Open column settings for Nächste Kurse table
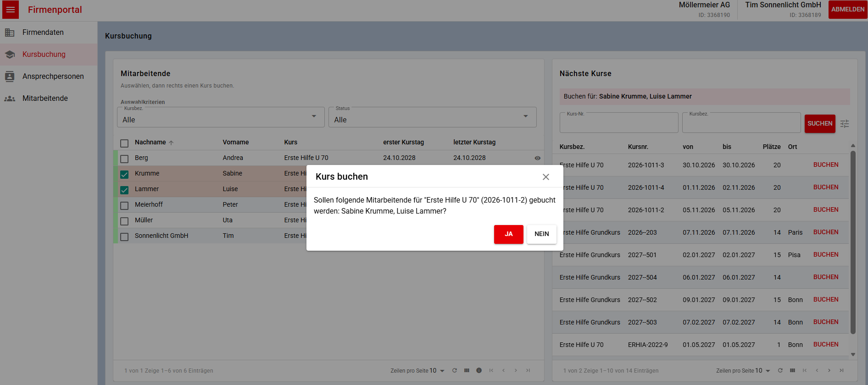Screen dimensions: 868x385 tap(792, 370)
